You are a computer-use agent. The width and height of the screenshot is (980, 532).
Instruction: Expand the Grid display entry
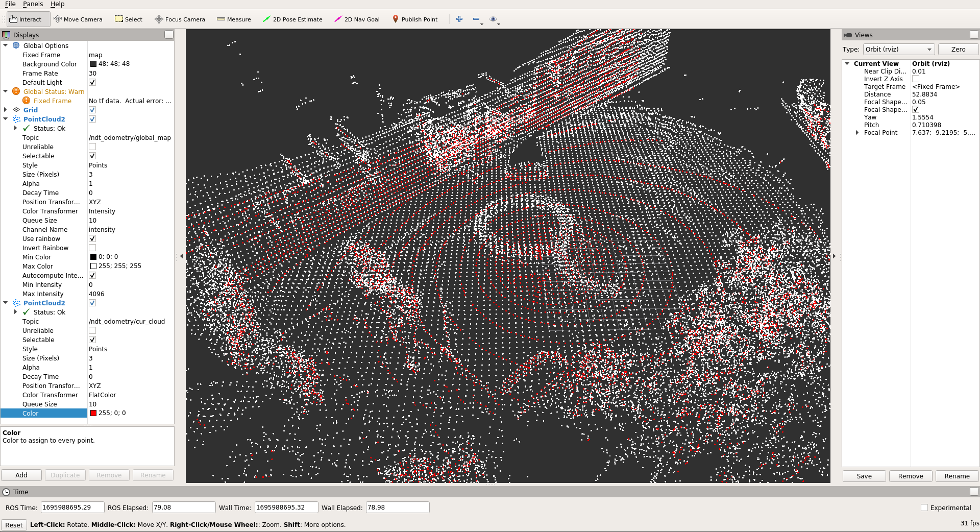coord(5,110)
